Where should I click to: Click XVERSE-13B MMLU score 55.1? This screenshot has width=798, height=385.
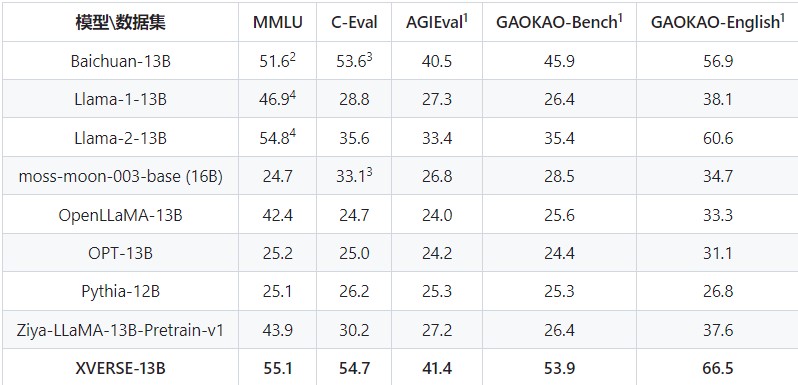277,368
